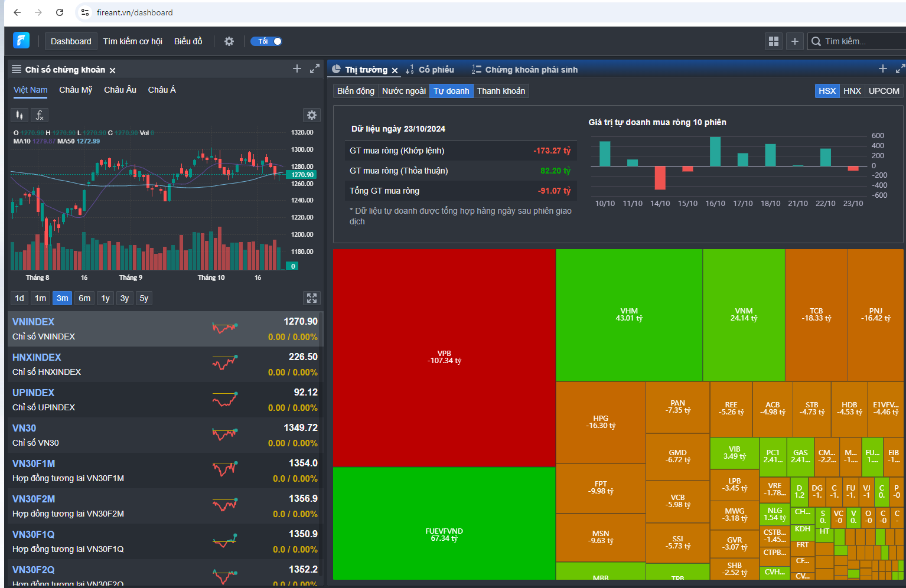This screenshot has height=588, width=906.
Task: View site information icon in address bar
Action: click(85, 12)
